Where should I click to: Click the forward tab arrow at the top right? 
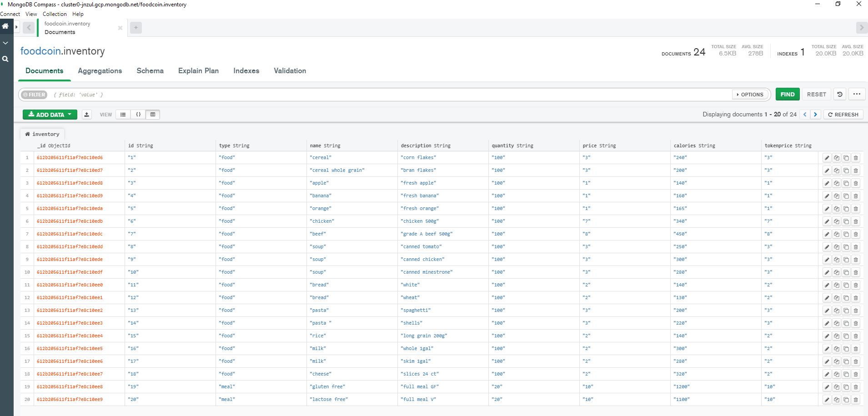861,28
